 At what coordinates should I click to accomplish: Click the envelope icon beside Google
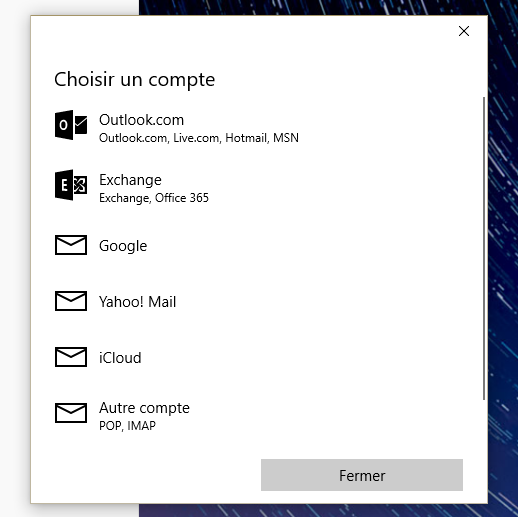[x=71, y=245]
